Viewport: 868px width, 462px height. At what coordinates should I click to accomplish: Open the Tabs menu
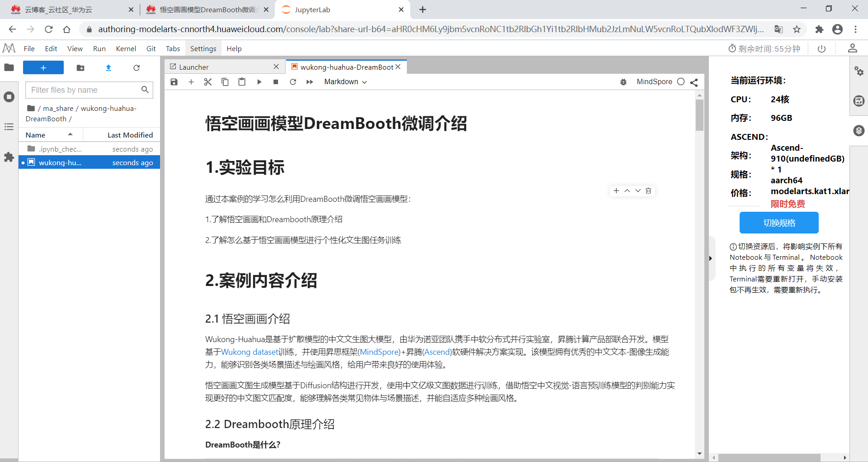click(x=173, y=49)
